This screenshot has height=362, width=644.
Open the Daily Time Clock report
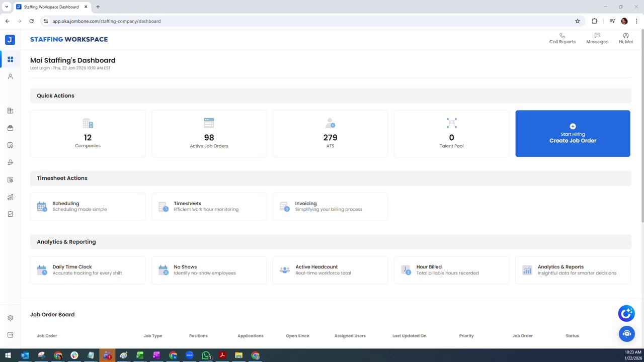click(x=88, y=270)
